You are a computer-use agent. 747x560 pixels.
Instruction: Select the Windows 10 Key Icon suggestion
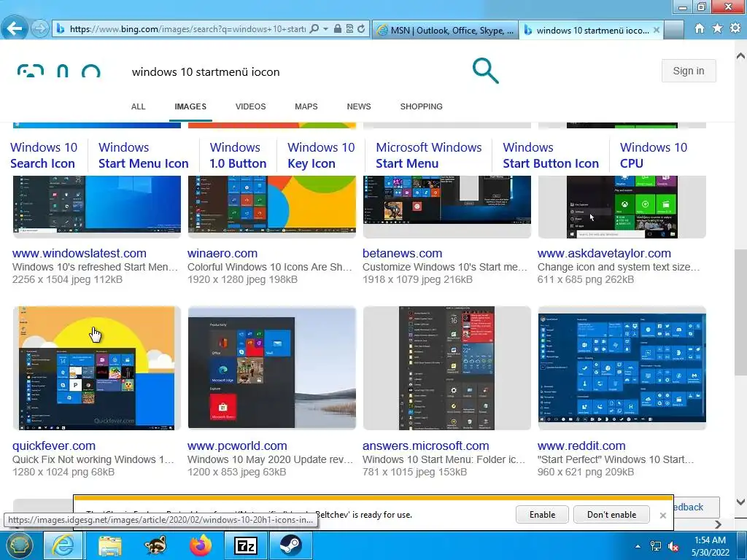coord(321,155)
